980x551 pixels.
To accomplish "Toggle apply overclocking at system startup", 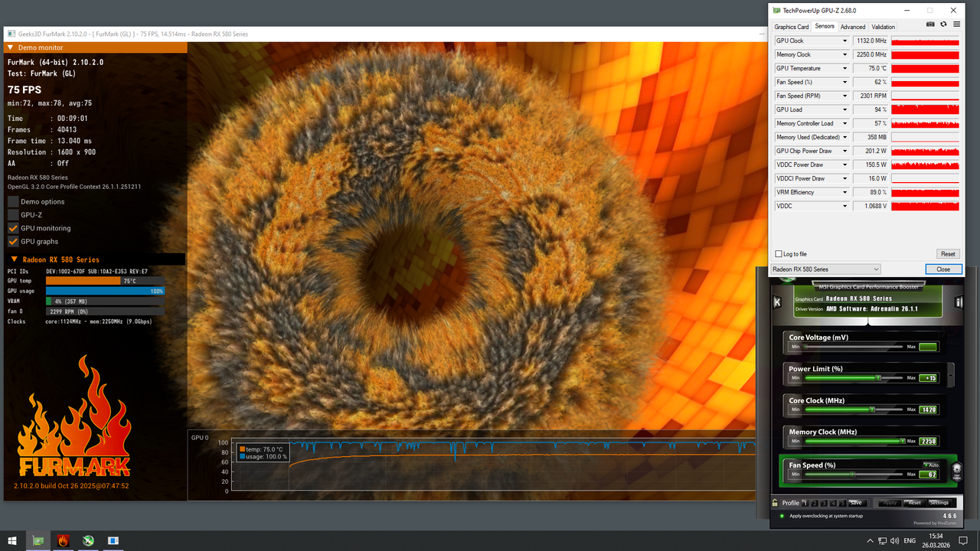I will 782,516.
